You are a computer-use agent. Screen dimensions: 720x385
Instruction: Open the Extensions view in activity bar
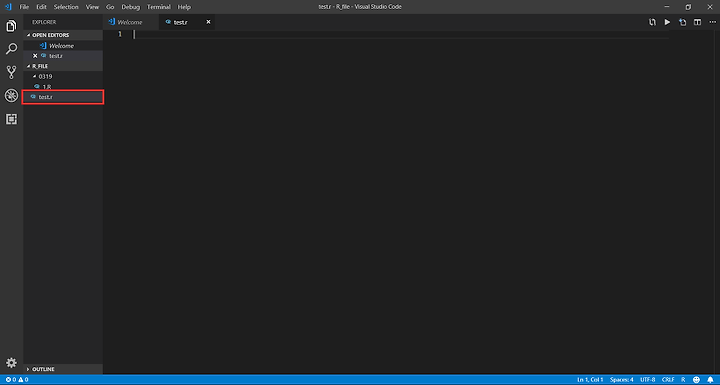tap(11, 119)
